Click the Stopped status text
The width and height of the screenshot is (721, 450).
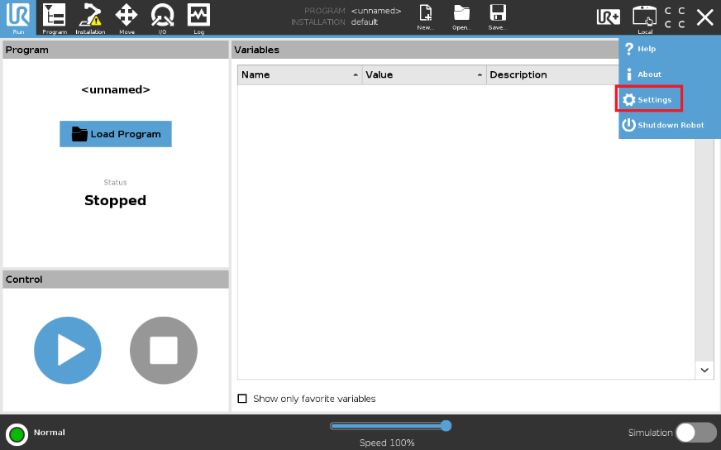tap(115, 200)
